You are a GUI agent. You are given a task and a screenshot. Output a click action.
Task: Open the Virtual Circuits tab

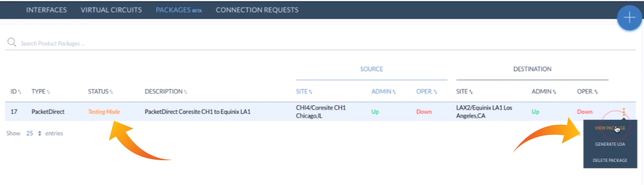(111, 10)
